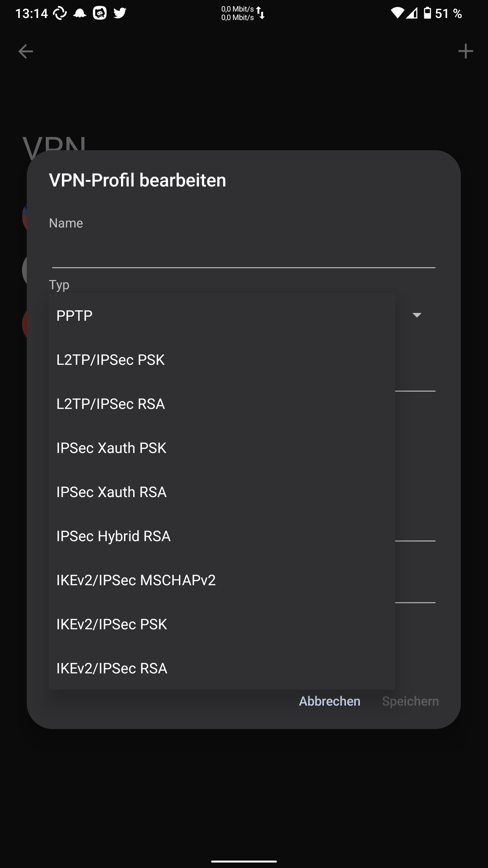Save the profile with Speichern

point(410,701)
